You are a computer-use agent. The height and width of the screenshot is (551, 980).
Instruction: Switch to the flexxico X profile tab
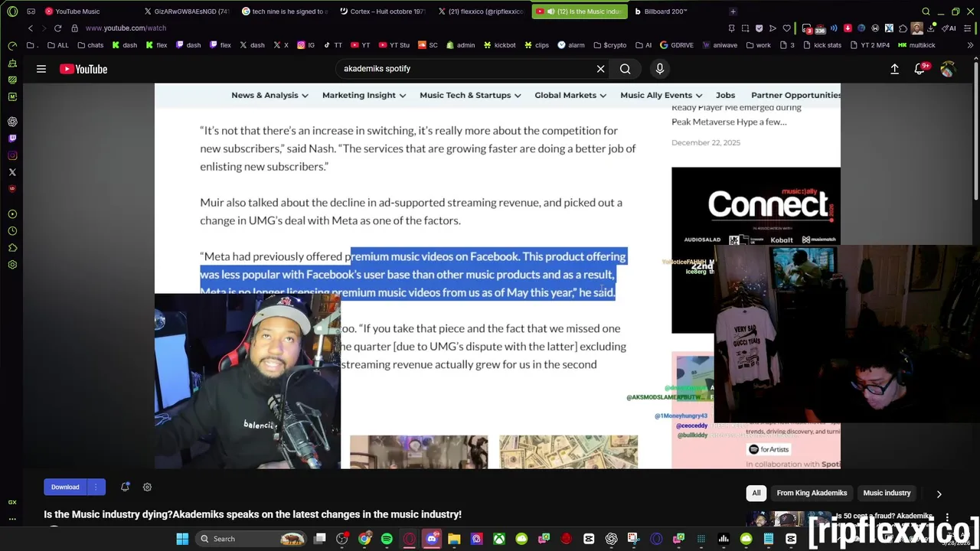tap(479, 11)
